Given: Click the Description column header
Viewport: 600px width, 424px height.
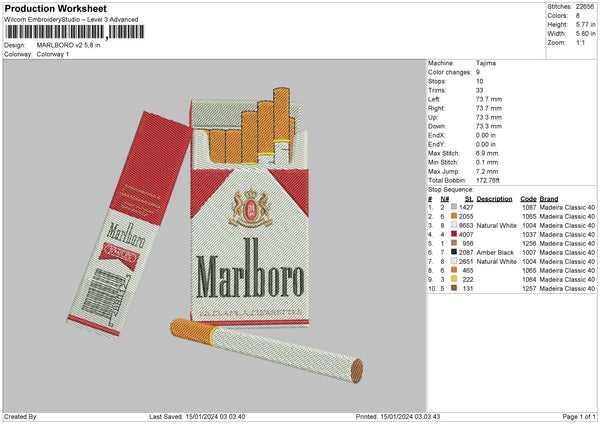Looking at the screenshot, I should [x=494, y=199].
